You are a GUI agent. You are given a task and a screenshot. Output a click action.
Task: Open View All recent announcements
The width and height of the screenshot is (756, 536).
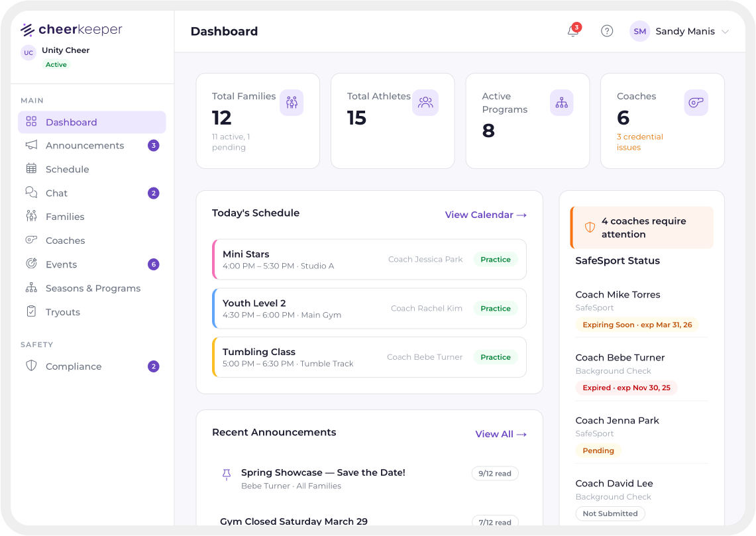coord(501,434)
